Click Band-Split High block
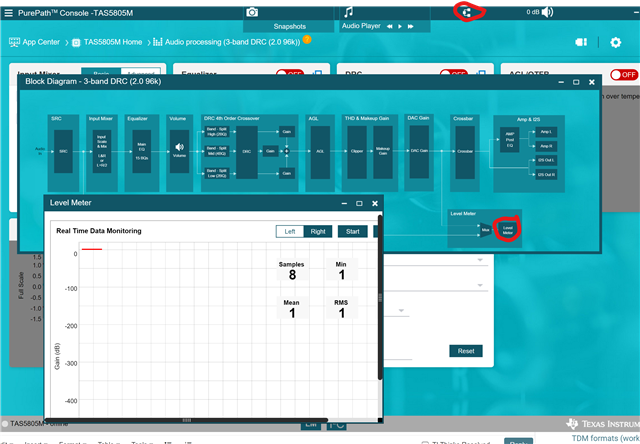Viewport: 640px width, 444px height. point(217,131)
